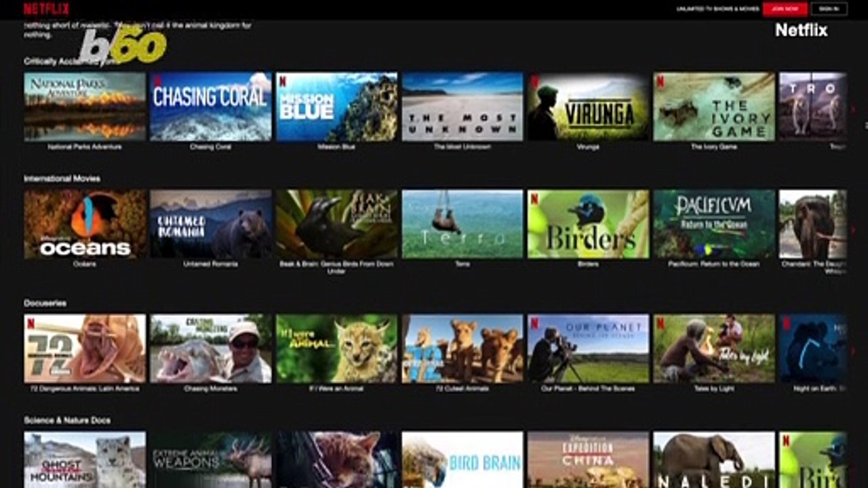868x488 pixels.
Task: Click the red Join Now button
Action: [x=785, y=9]
